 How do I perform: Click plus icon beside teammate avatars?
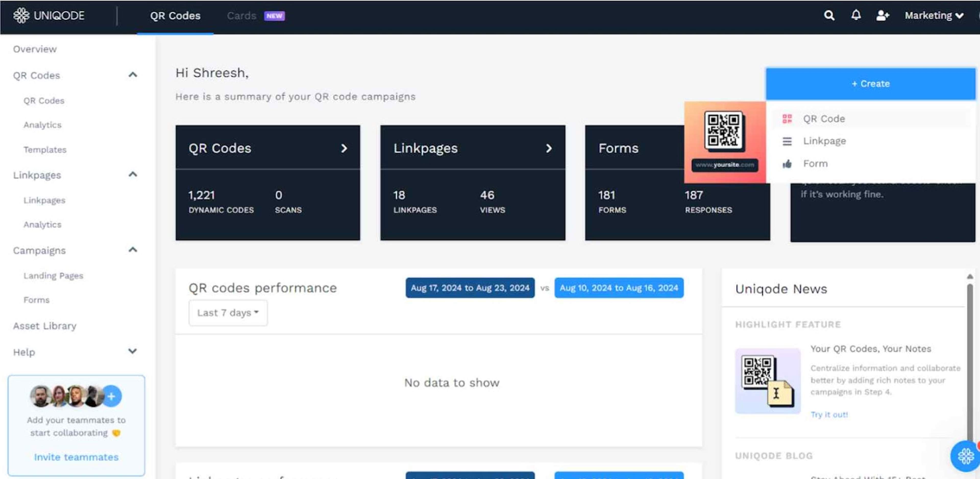pyautogui.click(x=112, y=396)
